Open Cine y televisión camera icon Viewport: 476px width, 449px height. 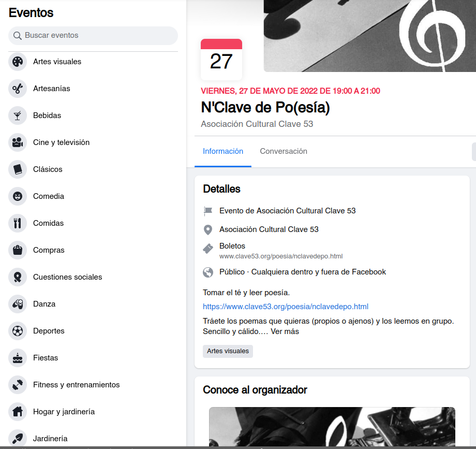[18, 142]
